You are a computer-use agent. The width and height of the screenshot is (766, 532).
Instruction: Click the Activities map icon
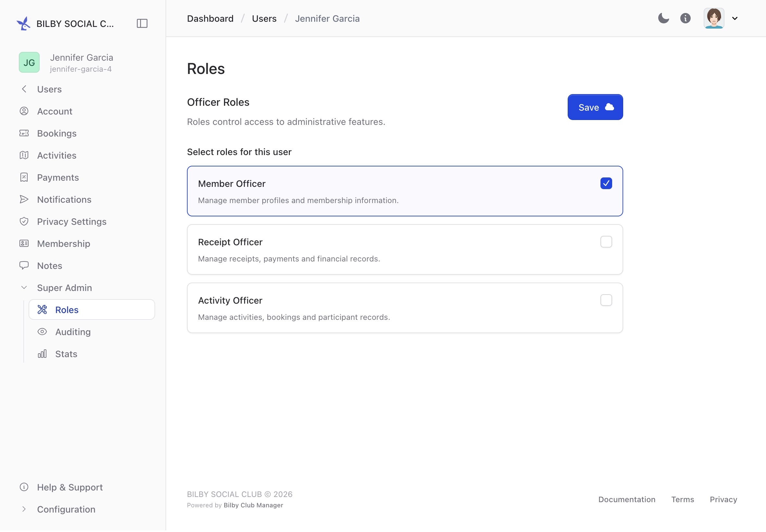pyautogui.click(x=24, y=155)
